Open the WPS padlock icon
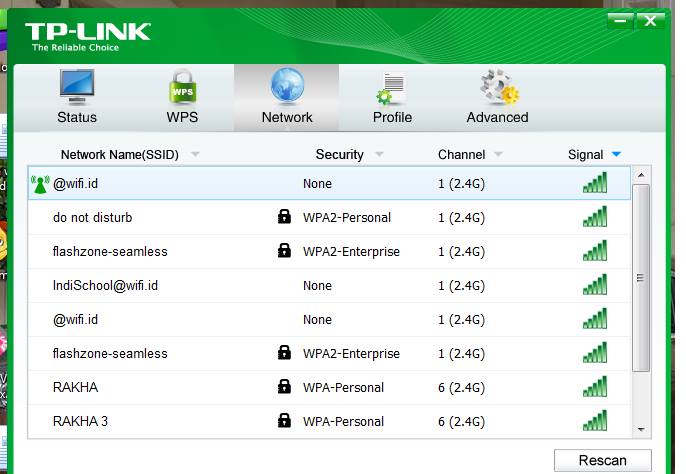Screen dimensions: 686x474 [182, 88]
